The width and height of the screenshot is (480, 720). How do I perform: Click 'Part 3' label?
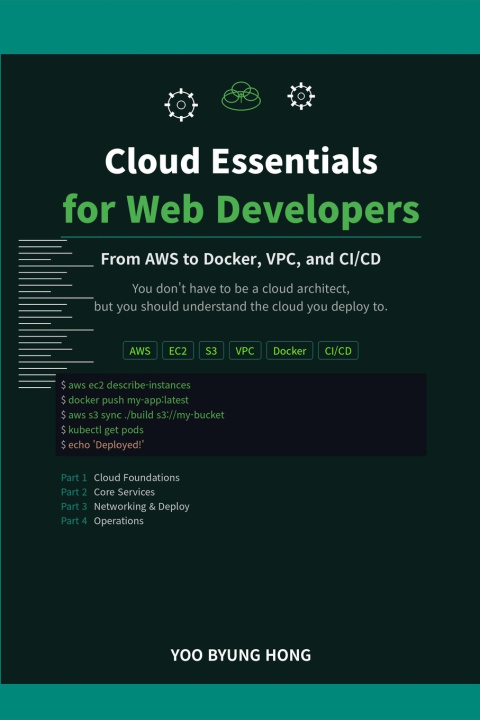pyautogui.click(x=73, y=506)
